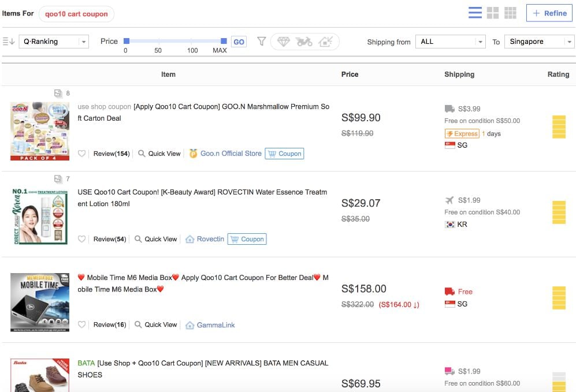Sort by the Price column header

(x=350, y=74)
